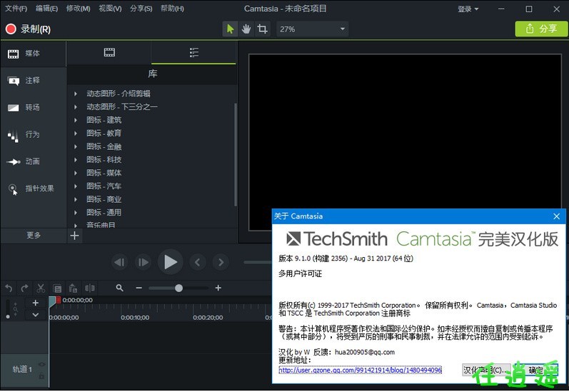Open the Behaviors (行为) sidebar panel
This screenshot has height=392, width=569.
(34, 135)
